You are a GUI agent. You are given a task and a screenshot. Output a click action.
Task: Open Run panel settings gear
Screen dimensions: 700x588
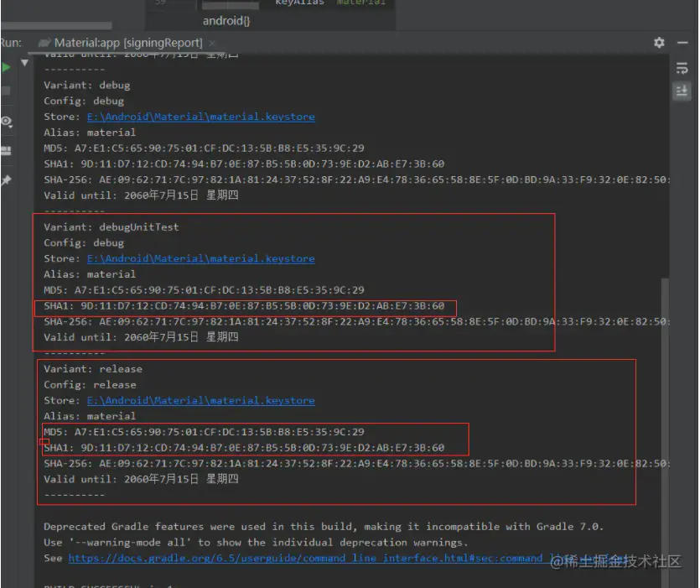point(659,43)
